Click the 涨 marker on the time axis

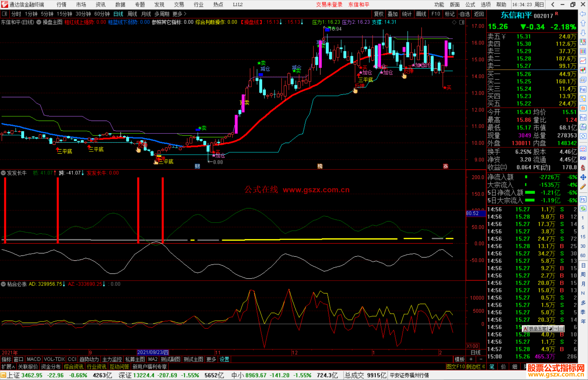(446, 166)
